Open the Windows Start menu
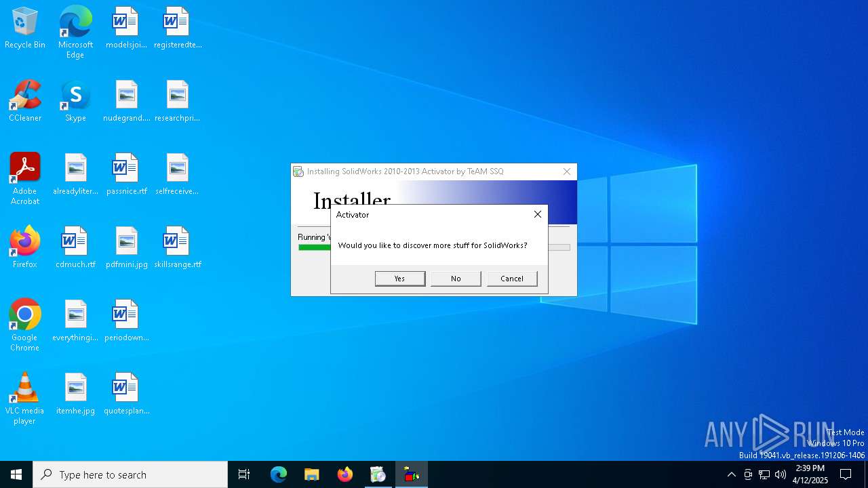868x488 pixels. pyautogui.click(x=16, y=474)
